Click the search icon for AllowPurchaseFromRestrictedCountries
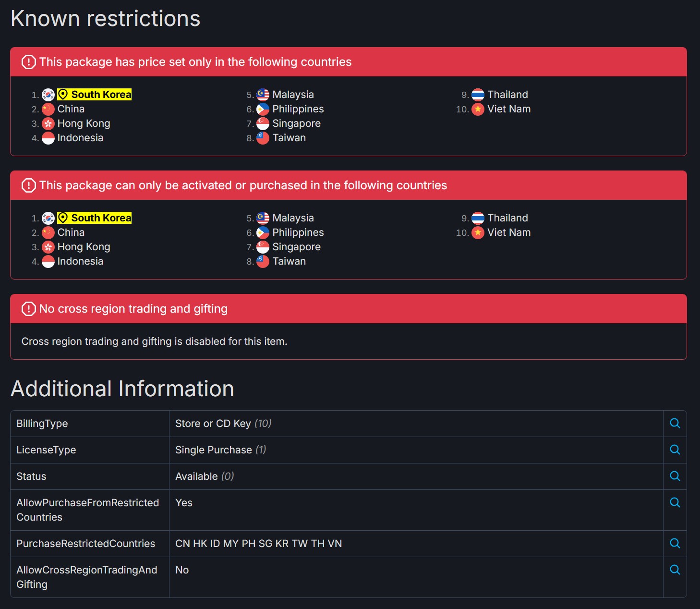 pyautogui.click(x=675, y=502)
